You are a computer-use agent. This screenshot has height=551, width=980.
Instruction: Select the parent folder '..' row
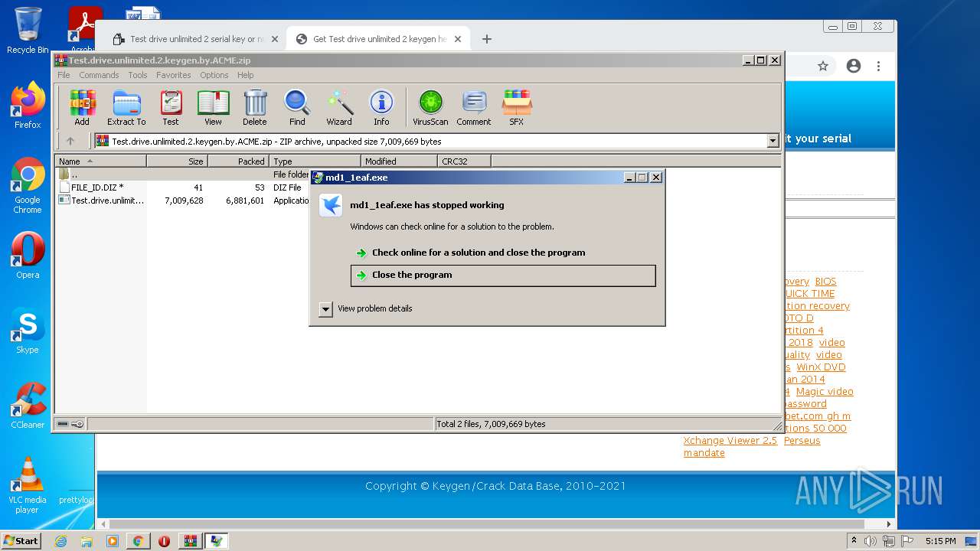point(182,174)
